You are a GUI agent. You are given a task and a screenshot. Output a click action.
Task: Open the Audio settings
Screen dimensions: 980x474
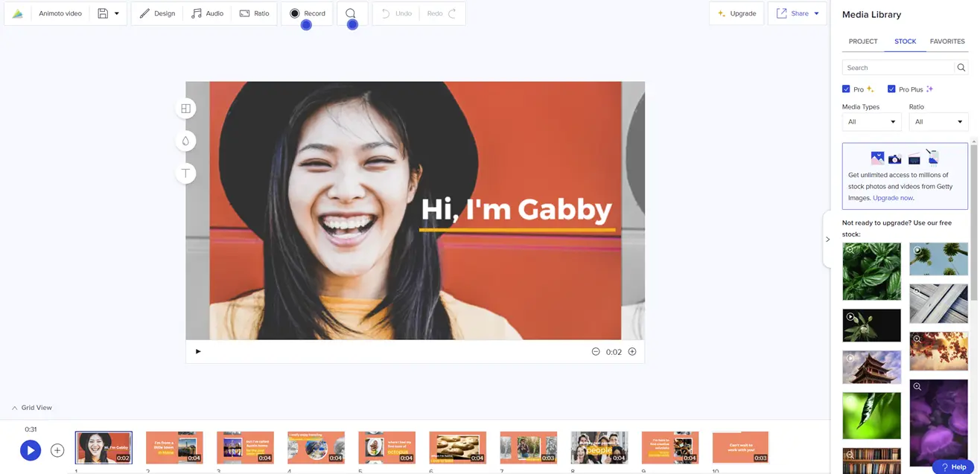click(207, 13)
